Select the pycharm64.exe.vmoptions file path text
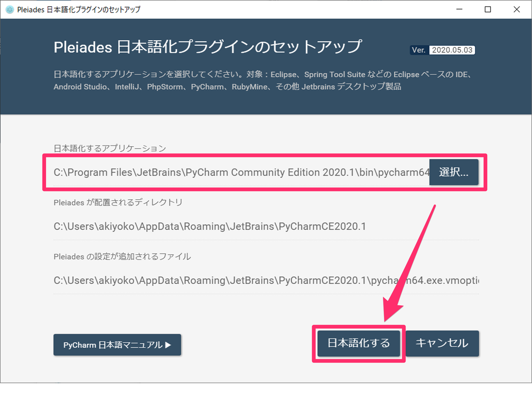Screen dimensions: 532x394 [266, 281]
